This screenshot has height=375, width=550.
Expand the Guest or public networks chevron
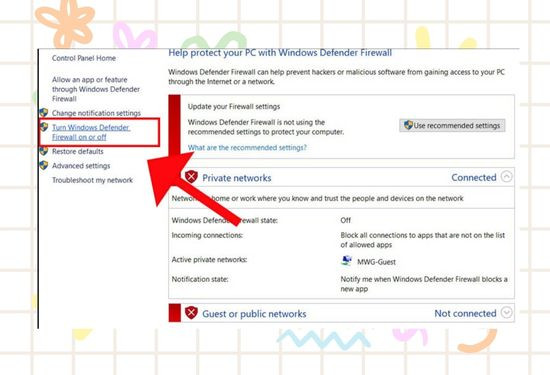[506, 312]
